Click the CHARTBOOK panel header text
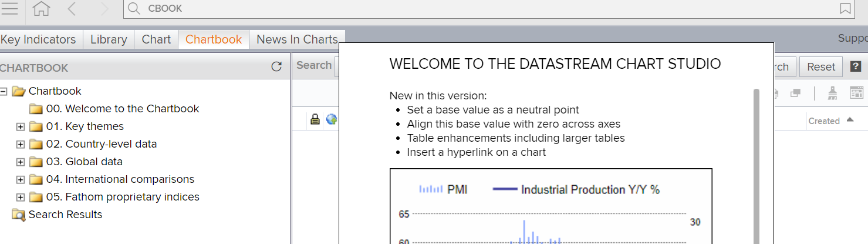Viewport: 868px width, 244px height. [34, 68]
